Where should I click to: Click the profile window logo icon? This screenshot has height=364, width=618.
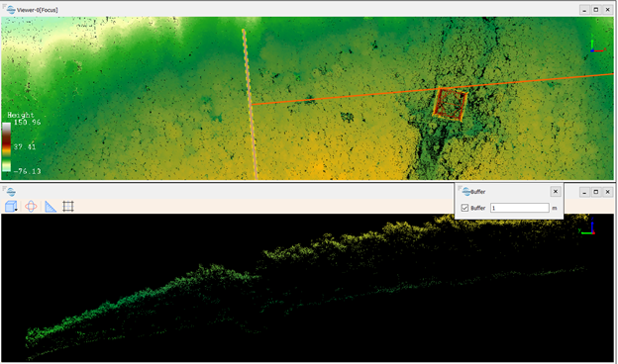(x=11, y=192)
